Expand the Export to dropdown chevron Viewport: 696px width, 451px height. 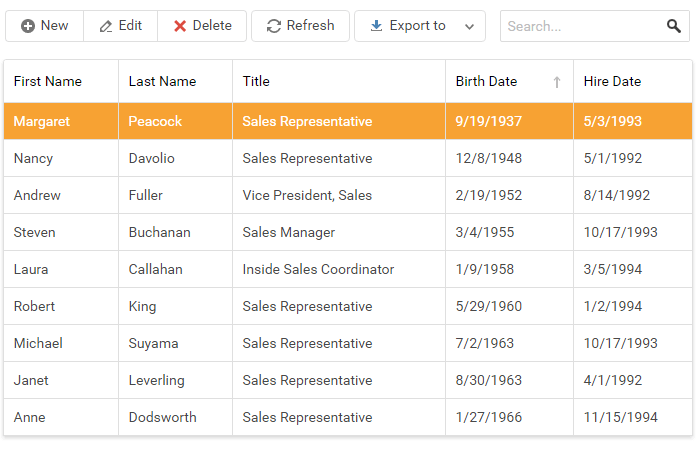pos(470,27)
